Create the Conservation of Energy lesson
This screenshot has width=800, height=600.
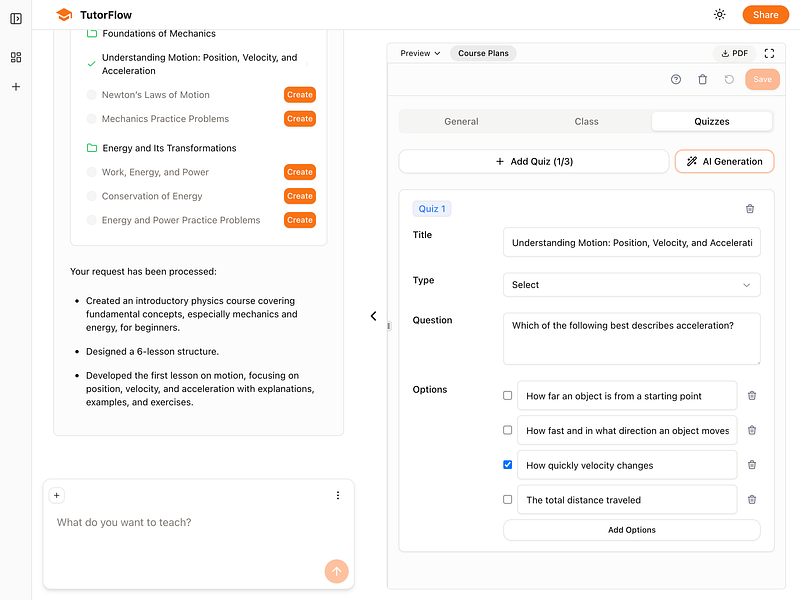pyautogui.click(x=300, y=196)
